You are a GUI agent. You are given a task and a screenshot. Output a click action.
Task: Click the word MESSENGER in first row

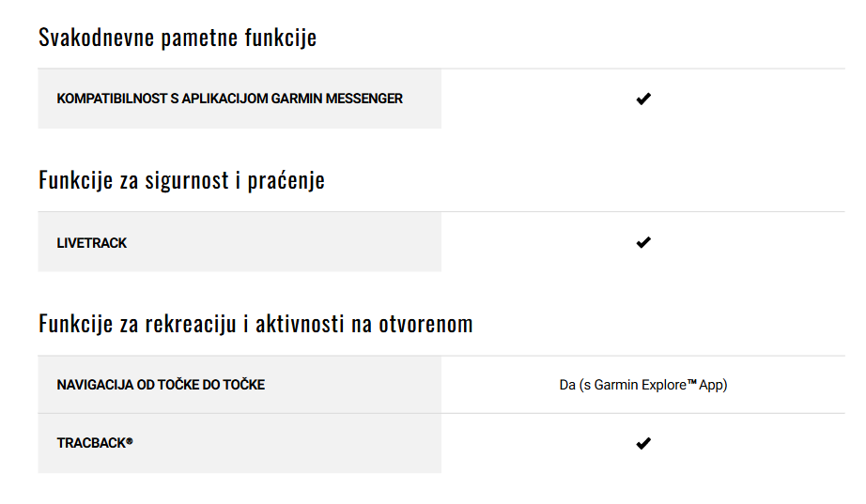363,99
